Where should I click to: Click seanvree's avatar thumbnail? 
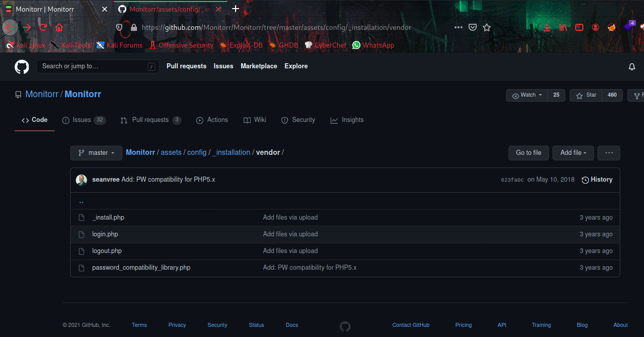81,180
